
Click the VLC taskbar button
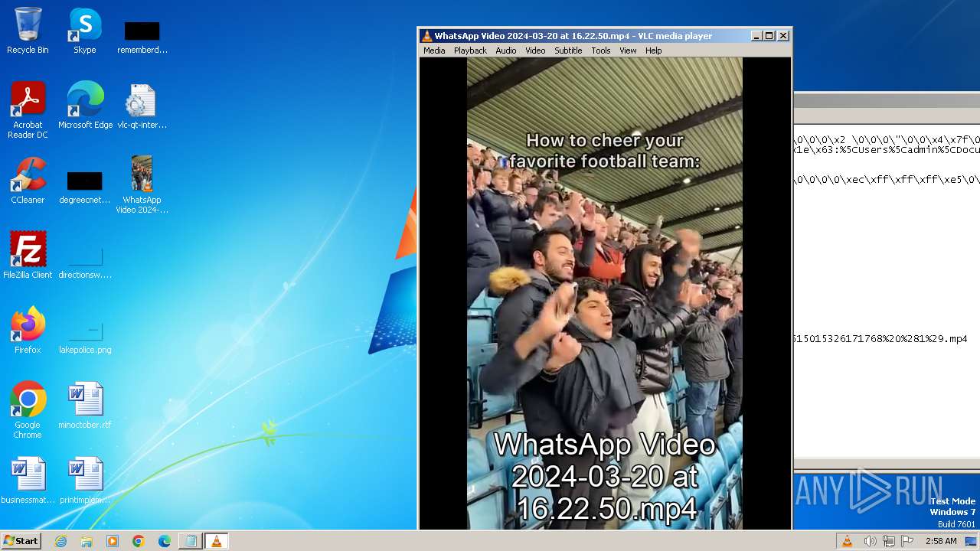(217, 541)
